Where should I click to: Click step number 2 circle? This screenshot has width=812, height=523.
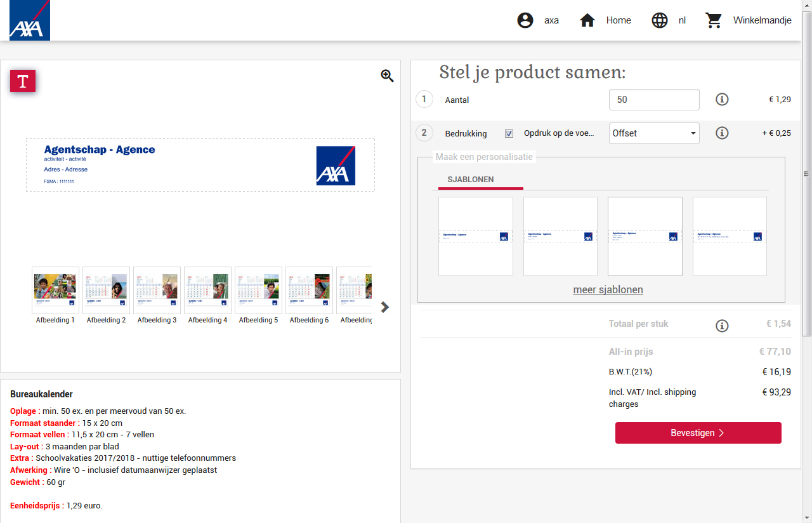pos(424,133)
